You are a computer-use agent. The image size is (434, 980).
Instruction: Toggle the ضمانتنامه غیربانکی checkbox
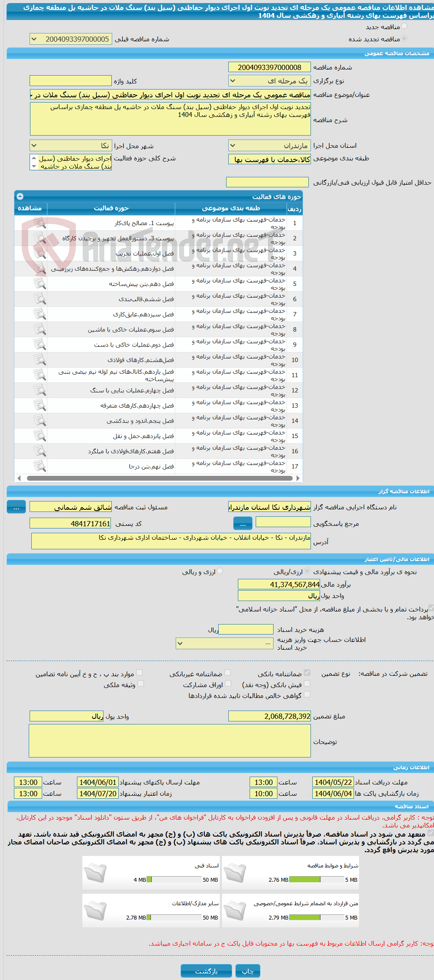[228, 673]
